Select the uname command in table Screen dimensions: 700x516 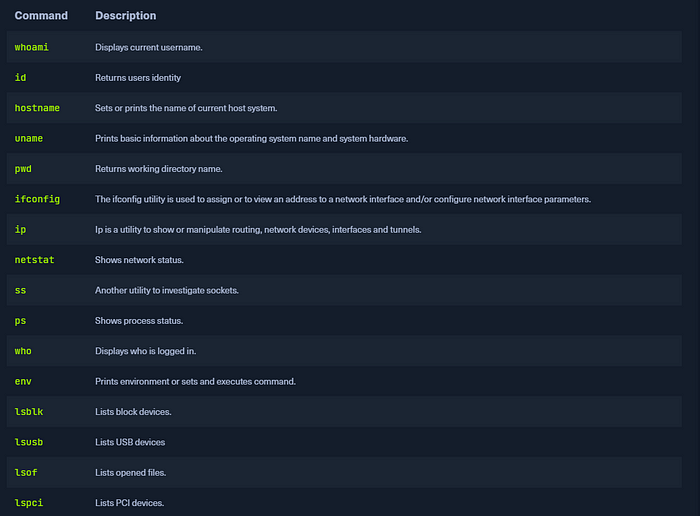29,138
